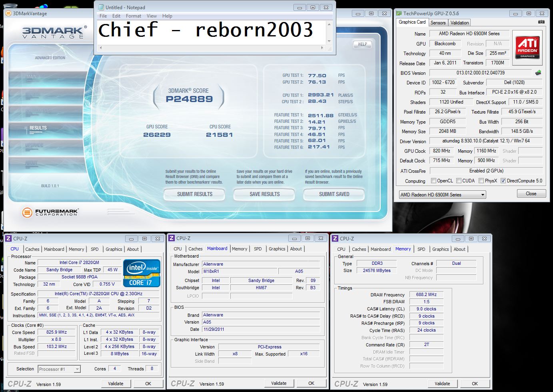Switch to the Validation tab in GPU-Z
Screen dimensions: 553x392
tap(459, 23)
